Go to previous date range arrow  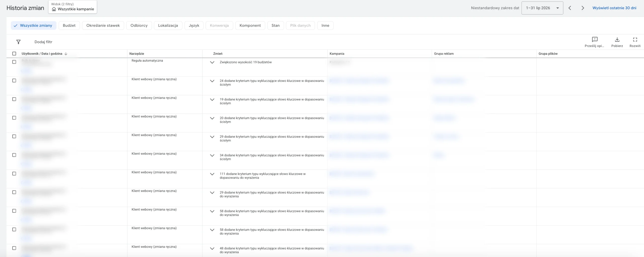point(570,8)
